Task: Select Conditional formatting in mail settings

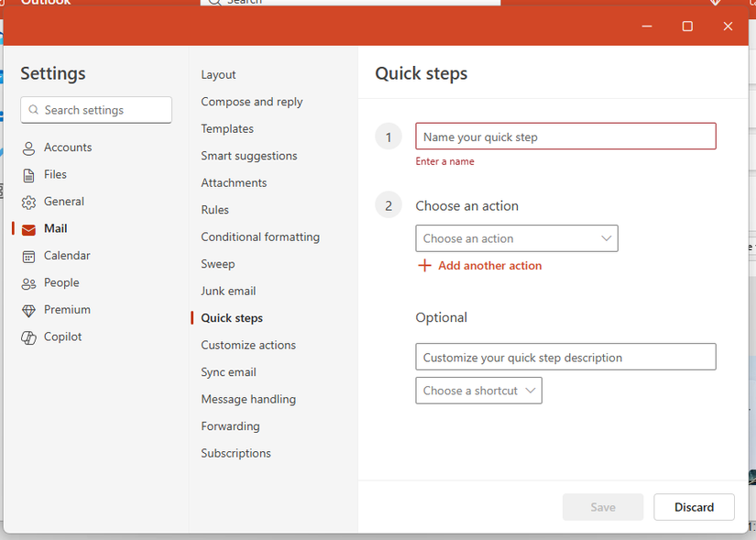Action: click(260, 237)
